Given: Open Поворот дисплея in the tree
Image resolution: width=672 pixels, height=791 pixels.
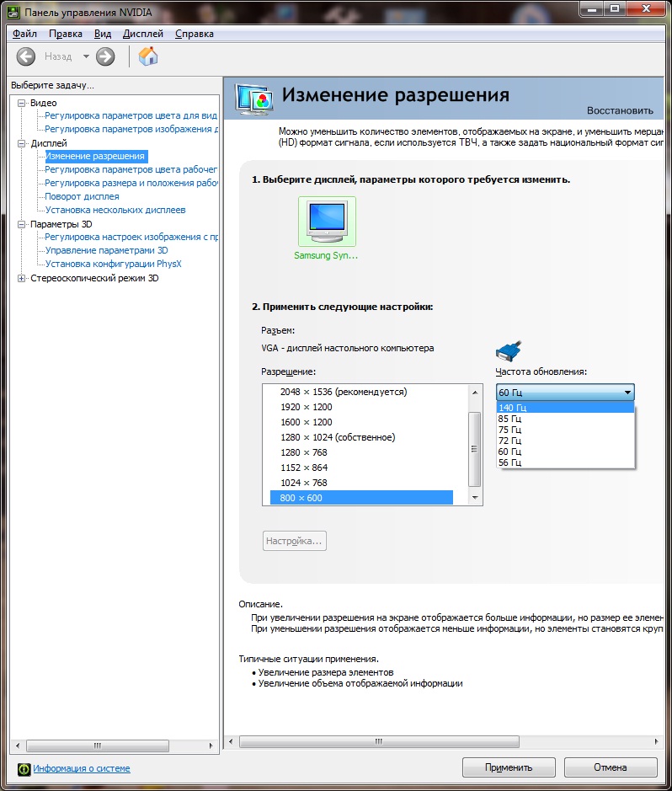Looking at the screenshot, I should pos(83,196).
